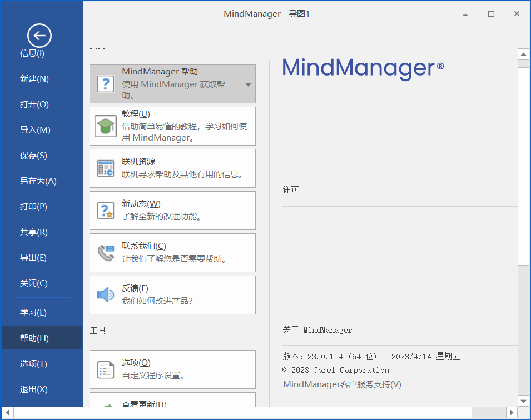This screenshot has height=420, width=531.
Task: Click the What's New star icon
Action: click(106, 211)
